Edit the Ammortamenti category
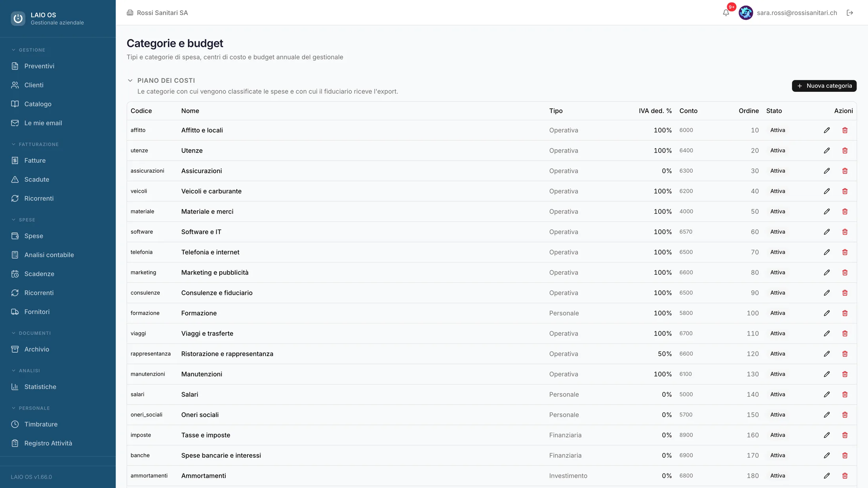868x488 pixels. 827,476
